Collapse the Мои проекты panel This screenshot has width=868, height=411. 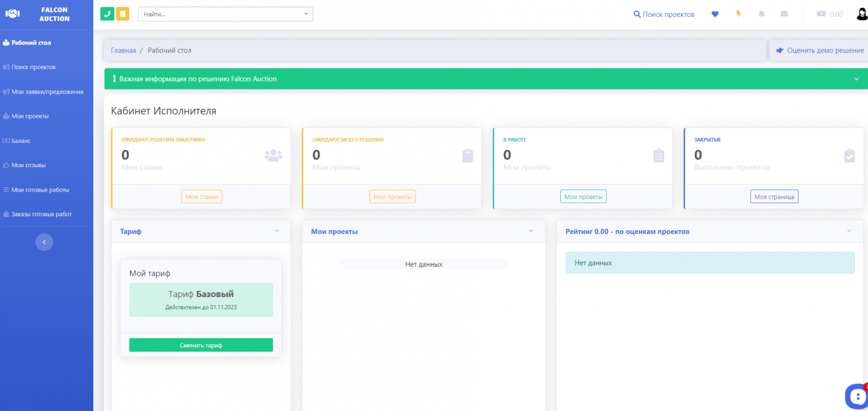tap(531, 231)
